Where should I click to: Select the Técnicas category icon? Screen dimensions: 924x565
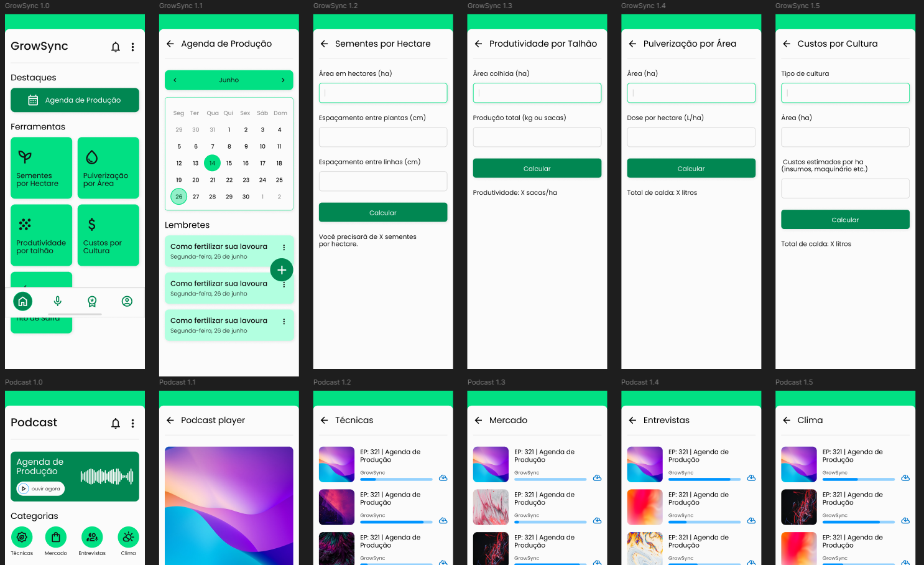22,537
